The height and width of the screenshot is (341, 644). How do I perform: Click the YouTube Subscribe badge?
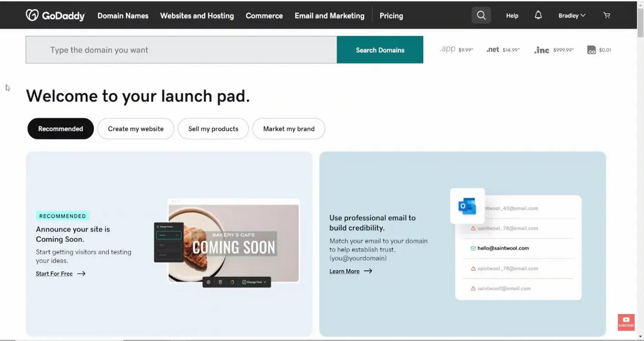tap(626, 322)
